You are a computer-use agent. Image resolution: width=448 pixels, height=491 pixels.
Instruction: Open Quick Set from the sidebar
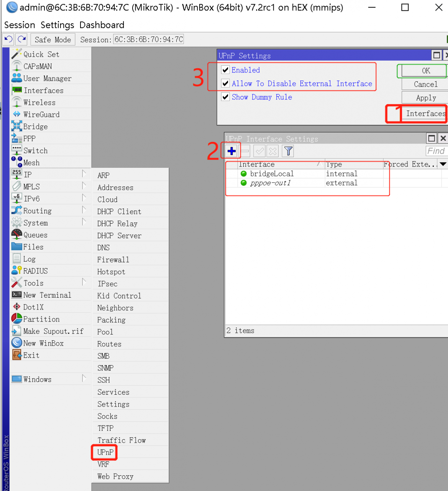click(x=41, y=54)
